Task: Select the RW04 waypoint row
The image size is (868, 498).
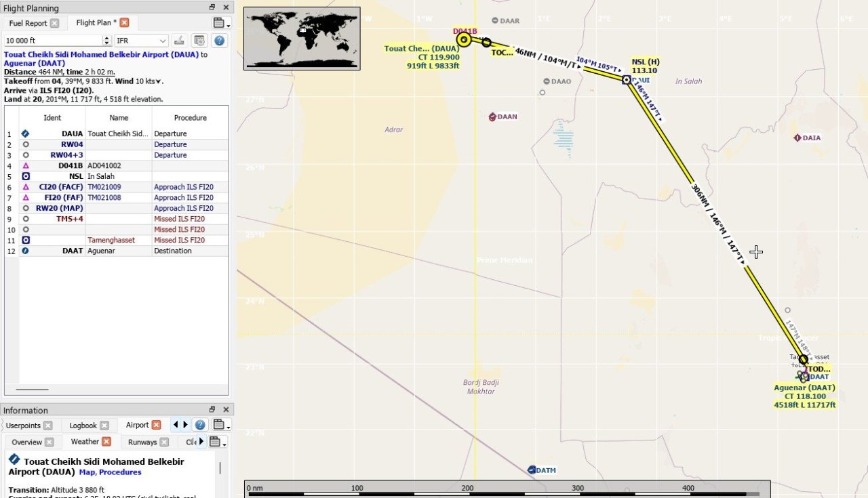Action: pos(117,144)
